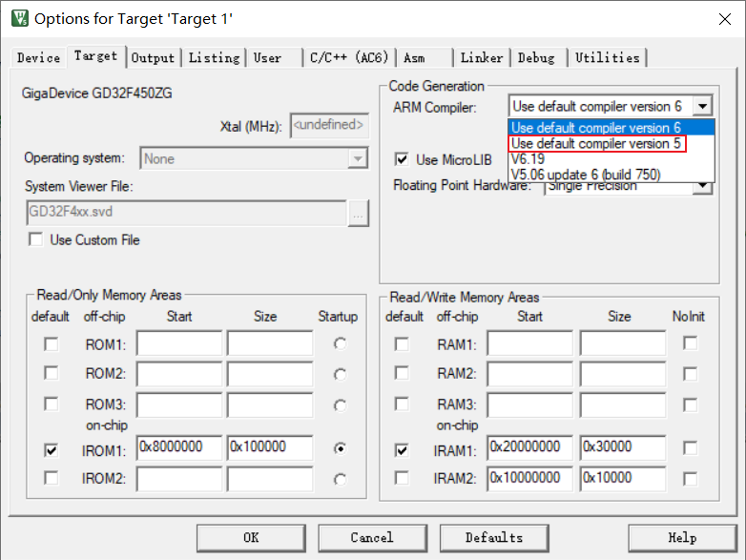Edit the IRAM2 Size 0x10000
746x560 pixels.
[x=622, y=479]
